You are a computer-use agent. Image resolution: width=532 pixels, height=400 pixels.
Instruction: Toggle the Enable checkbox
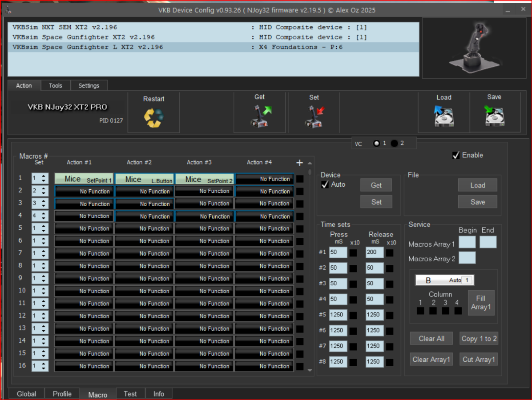pos(456,155)
